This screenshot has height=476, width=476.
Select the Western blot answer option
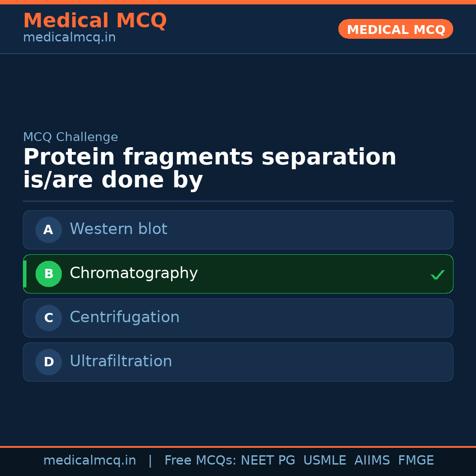tap(238, 230)
